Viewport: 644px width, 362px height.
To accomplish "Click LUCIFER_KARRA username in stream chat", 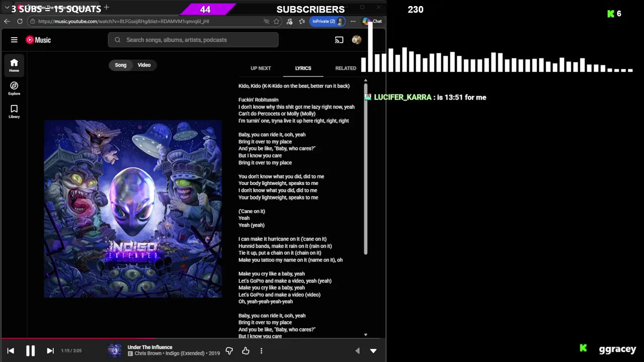I will (403, 97).
